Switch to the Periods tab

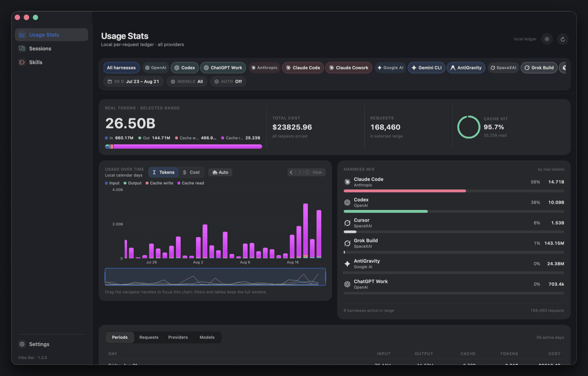[120, 337]
